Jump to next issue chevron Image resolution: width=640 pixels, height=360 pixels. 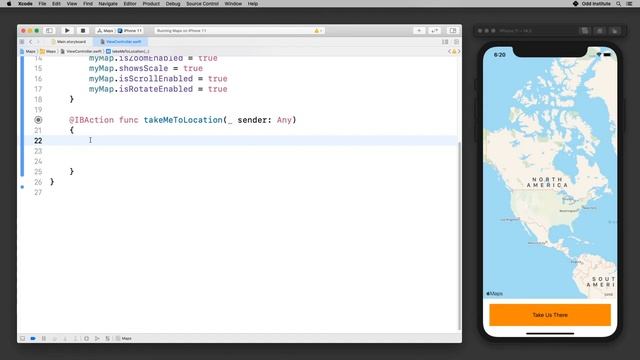(459, 51)
